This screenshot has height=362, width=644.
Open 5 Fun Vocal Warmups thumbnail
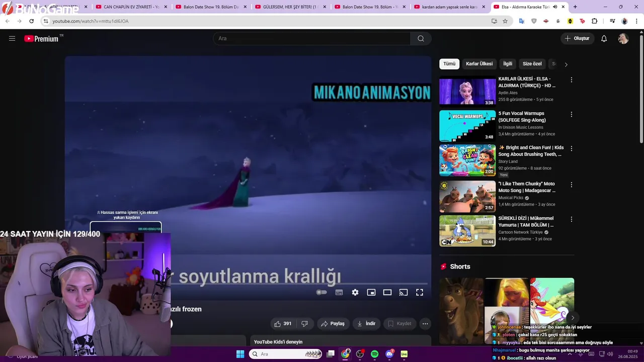click(467, 126)
